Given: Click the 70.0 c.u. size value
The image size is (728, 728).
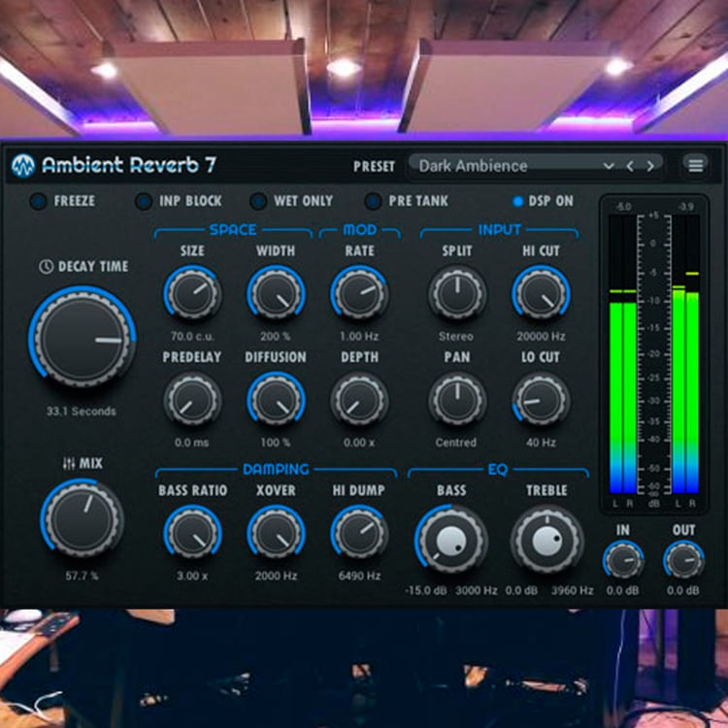Looking at the screenshot, I should point(192,336).
